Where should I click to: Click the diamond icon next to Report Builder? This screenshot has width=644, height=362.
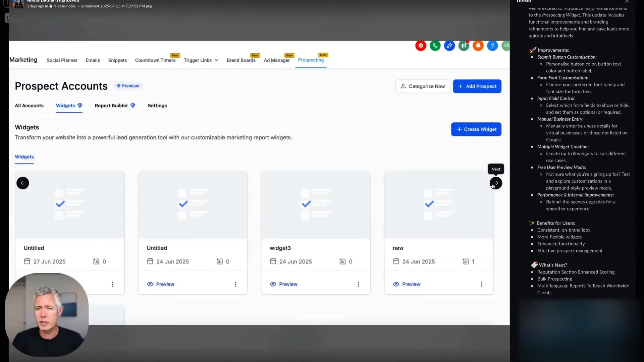pos(133,106)
